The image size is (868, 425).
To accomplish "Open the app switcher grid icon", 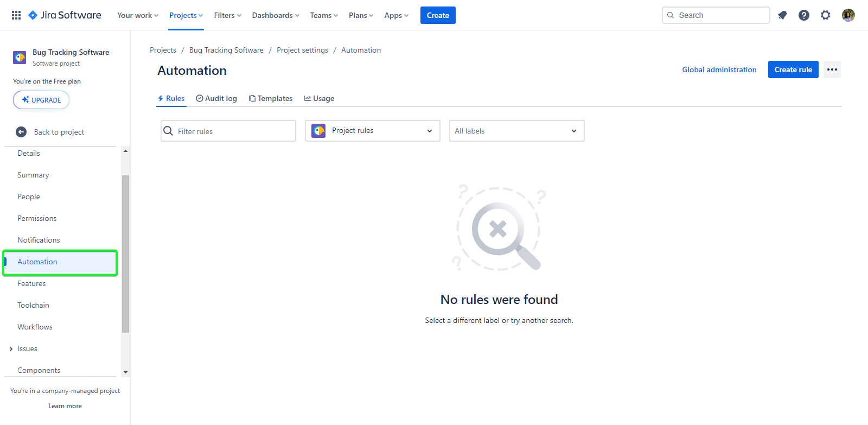I will 16,15.
